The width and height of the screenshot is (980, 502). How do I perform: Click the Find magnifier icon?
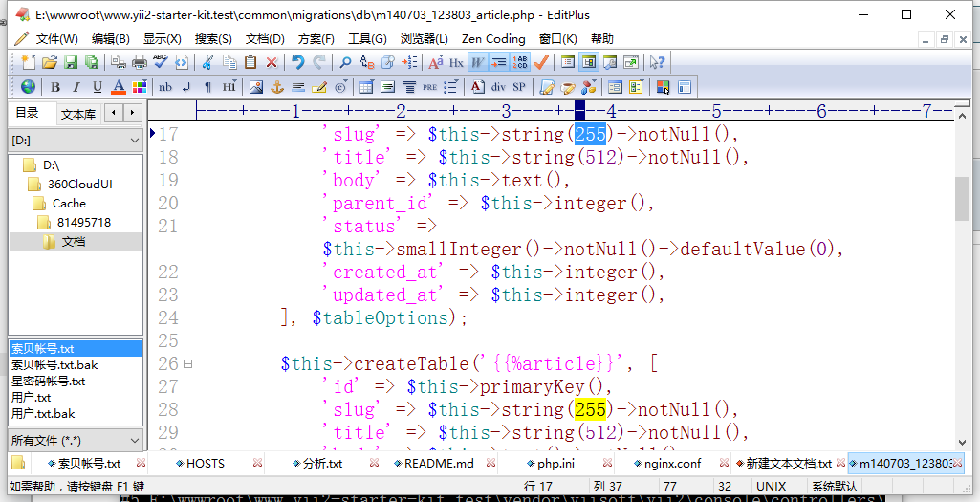pos(345,62)
